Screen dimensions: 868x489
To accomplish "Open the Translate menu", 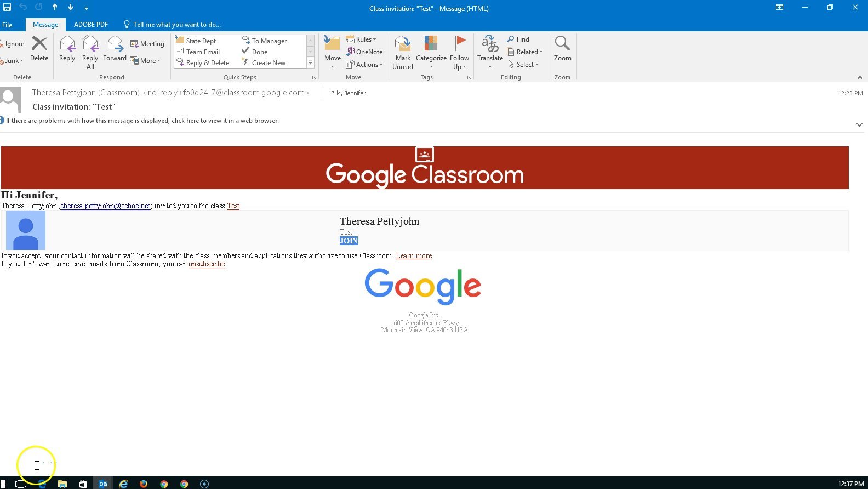I will (x=490, y=53).
